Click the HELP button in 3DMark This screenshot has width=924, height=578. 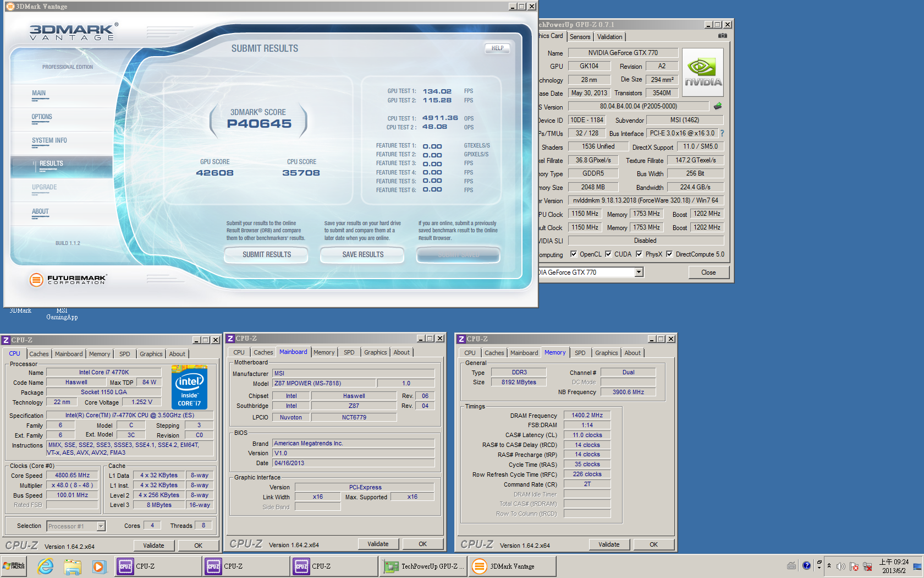pos(497,48)
